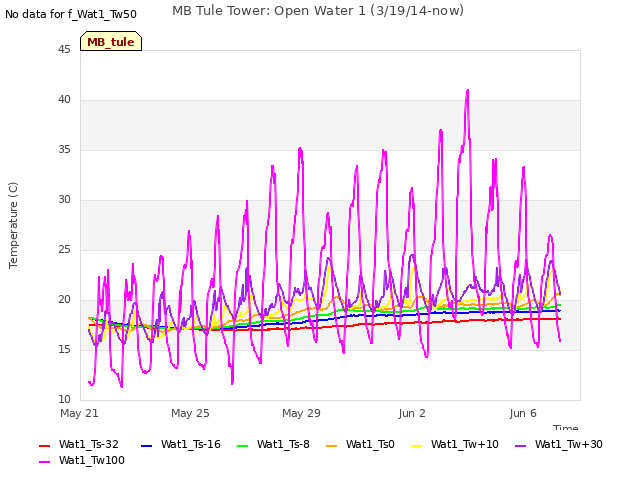
Task: Toggle the Wat1_Ts-16 legend entry
Action: pos(181,444)
